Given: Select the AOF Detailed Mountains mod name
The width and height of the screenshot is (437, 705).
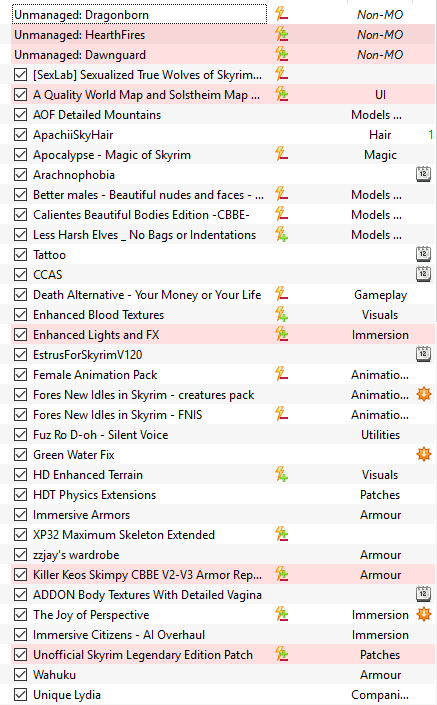Looking at the screenshot, I should (x=97, y=115).
